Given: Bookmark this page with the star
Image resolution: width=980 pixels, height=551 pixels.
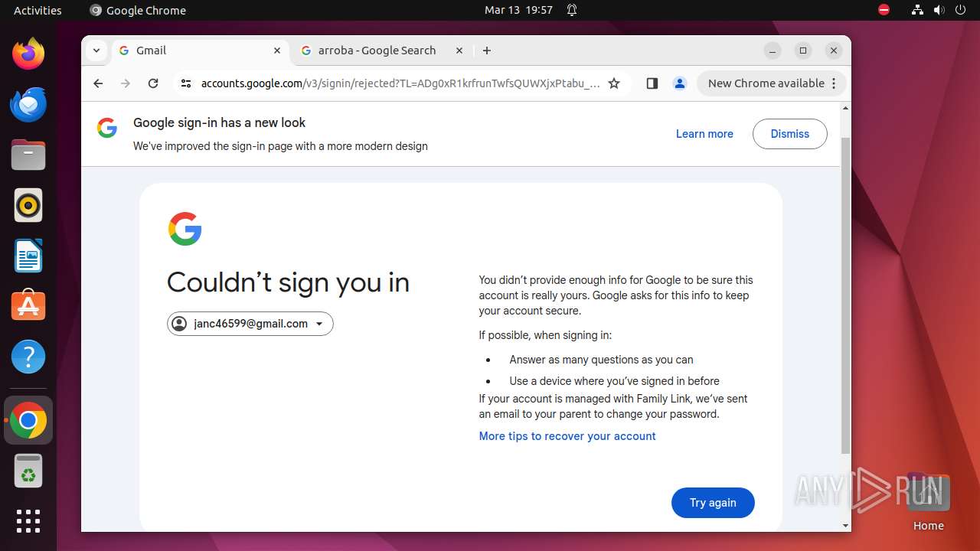Looking at the screenshot, I should [614, 83].
